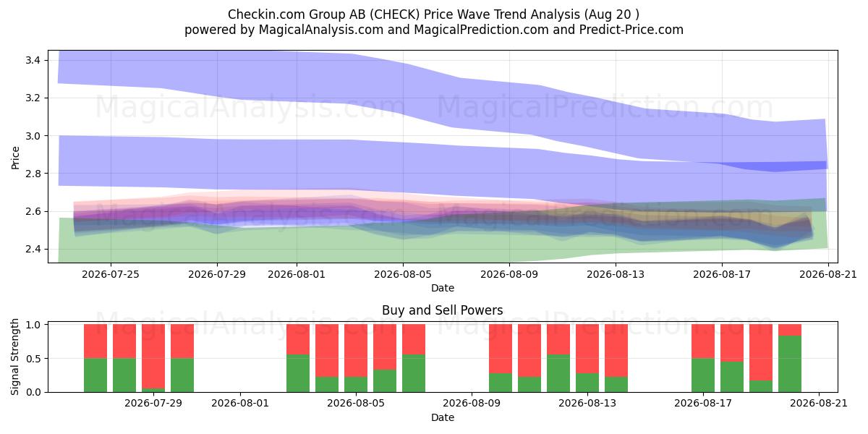Pick the 2026-07-29 tick under the bar chart
The image size is (868, 434).
[153, 404]
